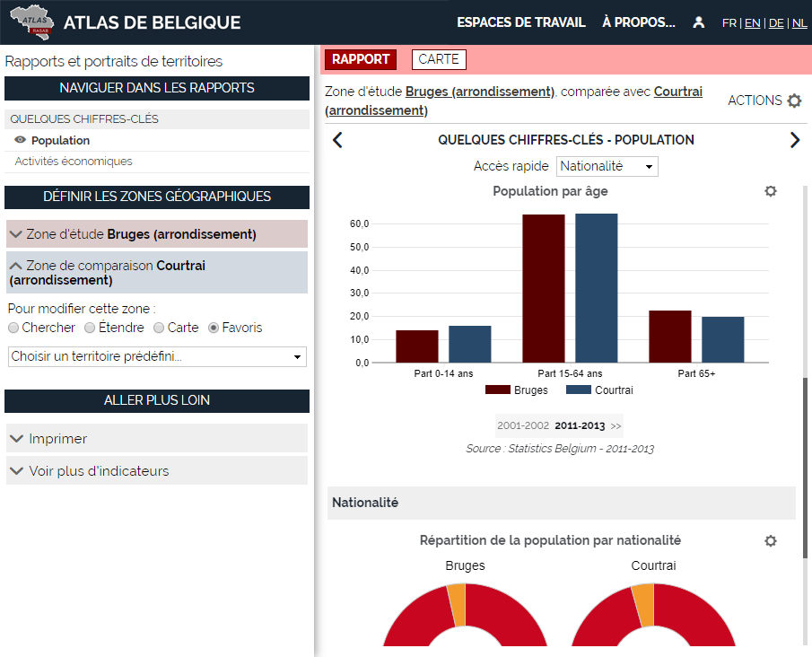Click the Bruges legend color swatch

[x=498, y=390]
